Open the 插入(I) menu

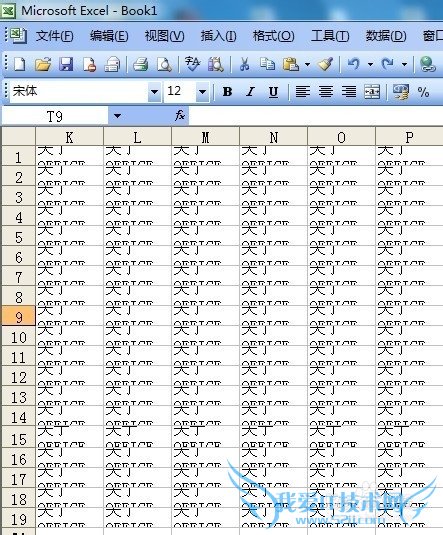pyautogui.click(x=218, y=36)
